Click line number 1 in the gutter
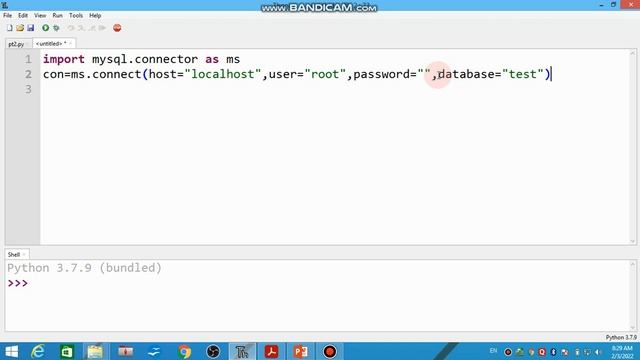 tap(28, 60)
